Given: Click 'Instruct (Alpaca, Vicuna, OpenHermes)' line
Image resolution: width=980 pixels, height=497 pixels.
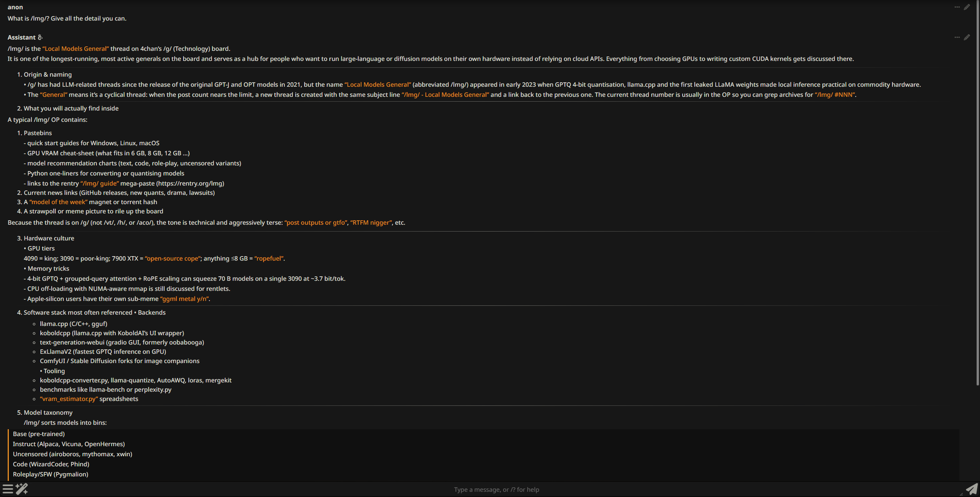Looking at the screenshot, I should click(69, 444).
